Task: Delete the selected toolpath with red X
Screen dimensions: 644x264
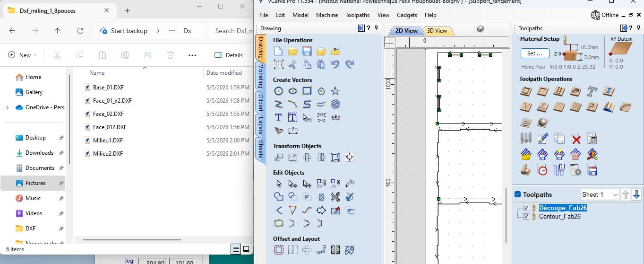Action: (x=575, y=139)
